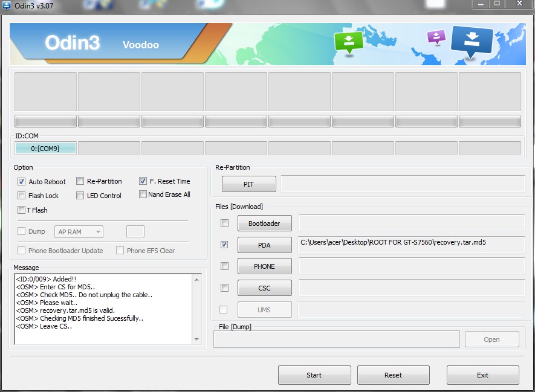
Task: Enable the Re-Partition checkbox
Action: click(x=80, y=181)
